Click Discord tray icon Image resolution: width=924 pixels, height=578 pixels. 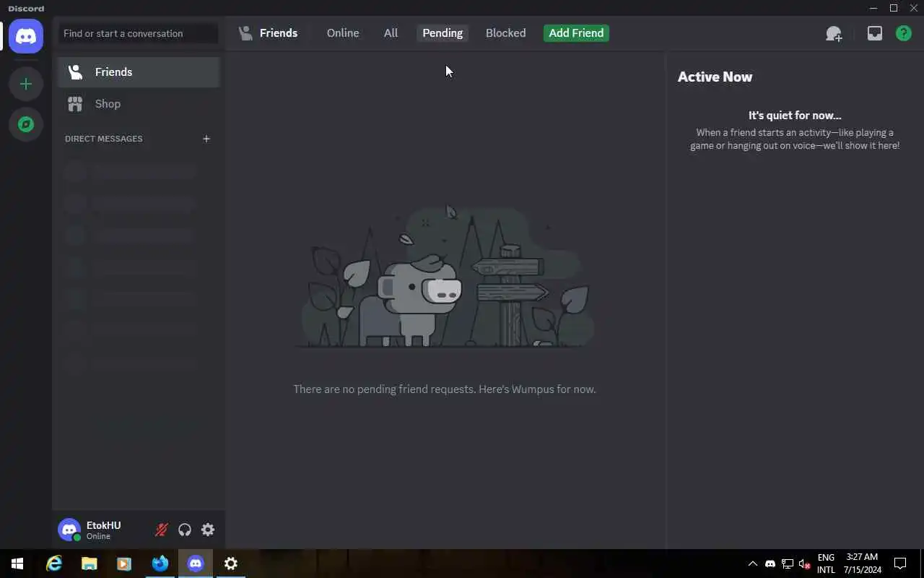point(770,564)
